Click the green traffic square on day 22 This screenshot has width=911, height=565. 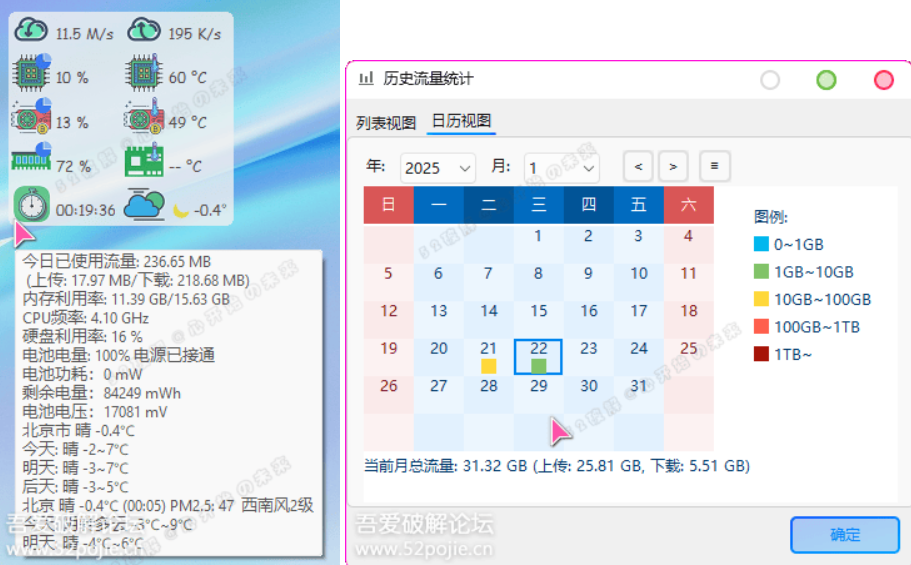coord(539,366)
